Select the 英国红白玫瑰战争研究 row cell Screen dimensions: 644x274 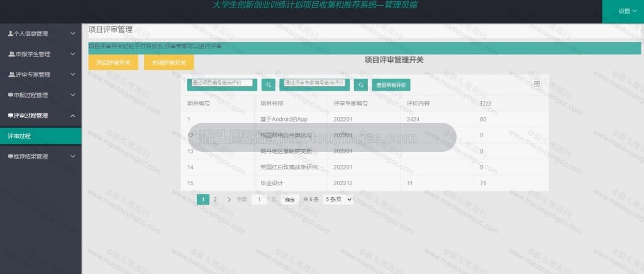pyautogui.click(x=291, y=168)
